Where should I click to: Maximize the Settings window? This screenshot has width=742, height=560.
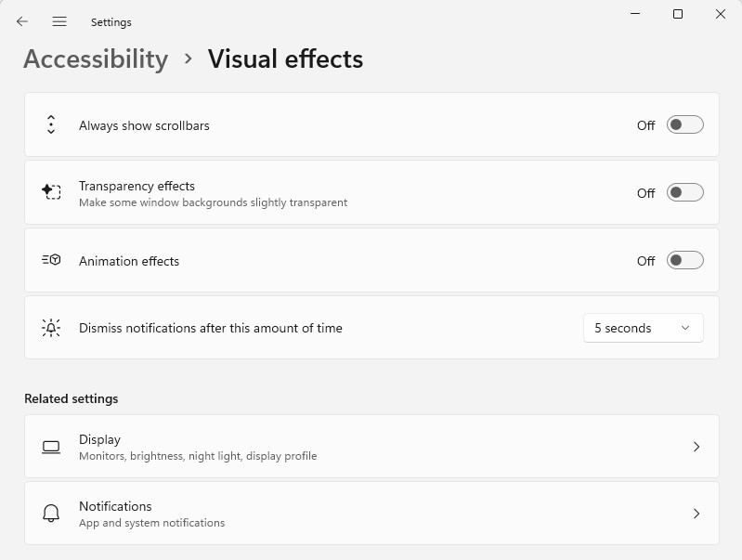pos(678,14)
